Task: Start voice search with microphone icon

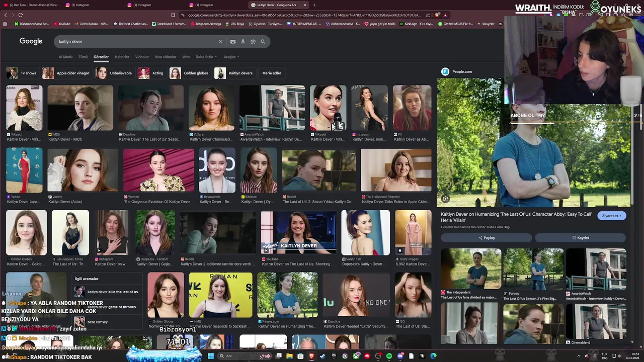Action: coord(243,42)
